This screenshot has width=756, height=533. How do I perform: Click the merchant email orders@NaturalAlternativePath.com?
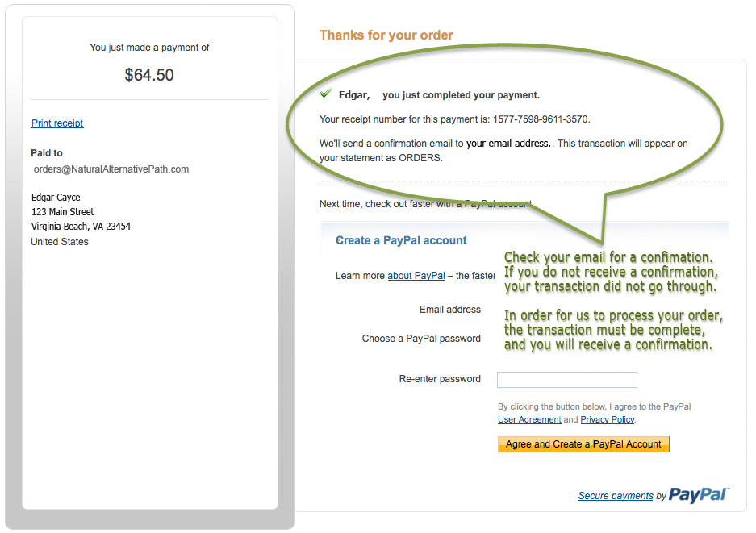point(111,169)
